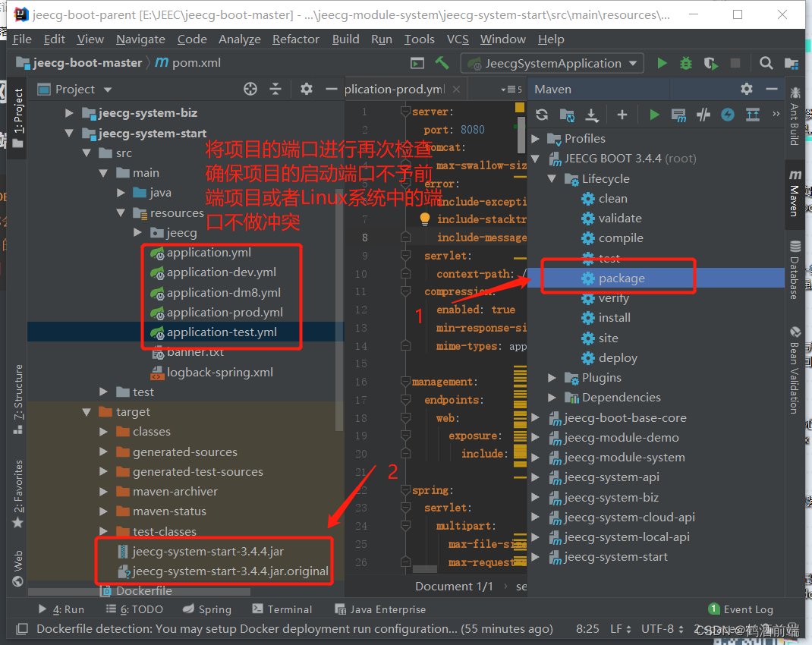812x645 pixels.
Task: Run JeecgSystemApplication with green play button
Action: (x=662, y=63)
